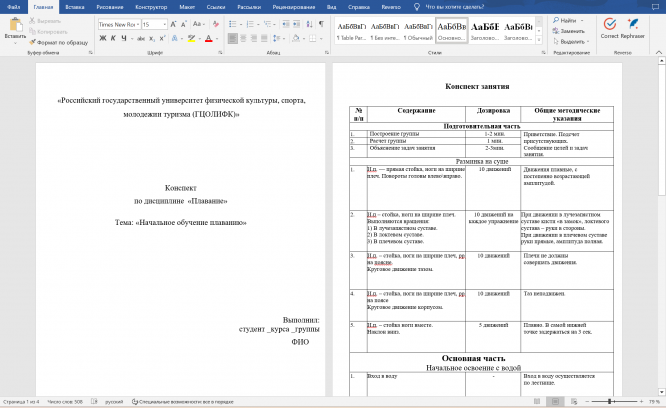The height and width of the screenshot is (408, 666).
Task: Toggle strikethrough (abc) formatting
Action: pyautogui.click(x=141, y=38)
